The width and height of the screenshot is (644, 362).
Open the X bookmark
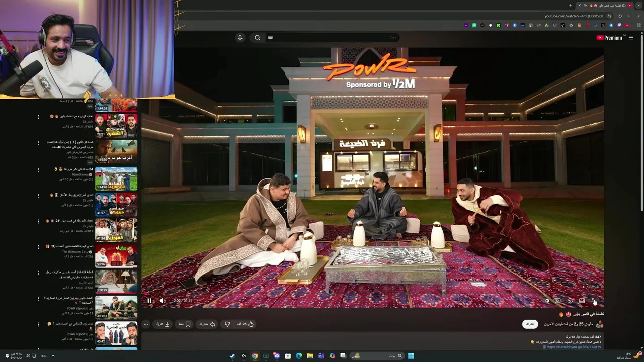(603, 25)
